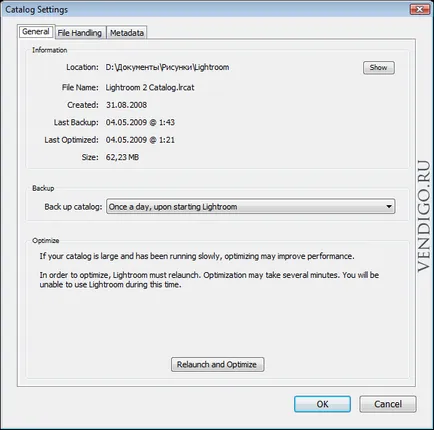434x430 pixels.
Task: Click the text 'In order to optimize, Lightroom must relaunch'
Action: pos(120,275)
